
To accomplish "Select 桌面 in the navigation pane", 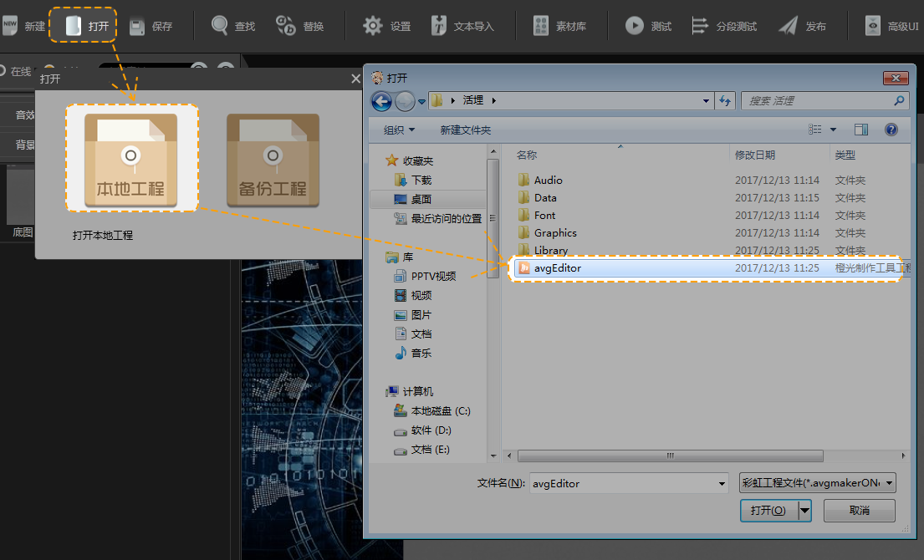I will (421, 199).
